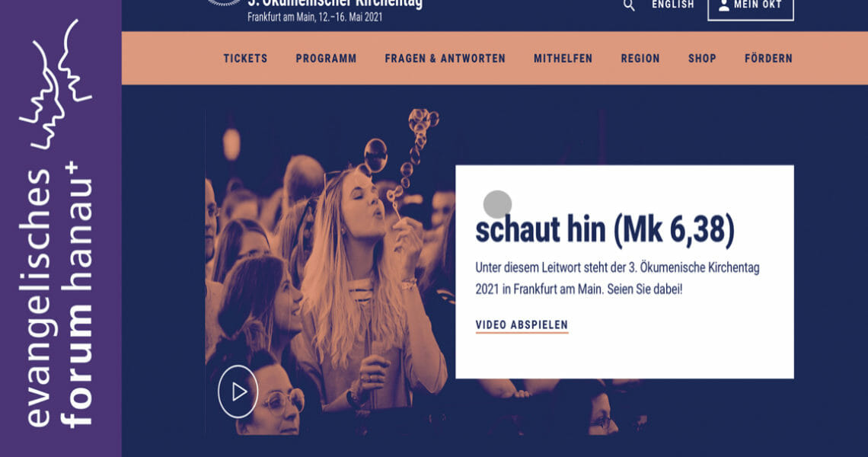
Task: Go to the PROGRAMM menu item
Action: point(326,58)
